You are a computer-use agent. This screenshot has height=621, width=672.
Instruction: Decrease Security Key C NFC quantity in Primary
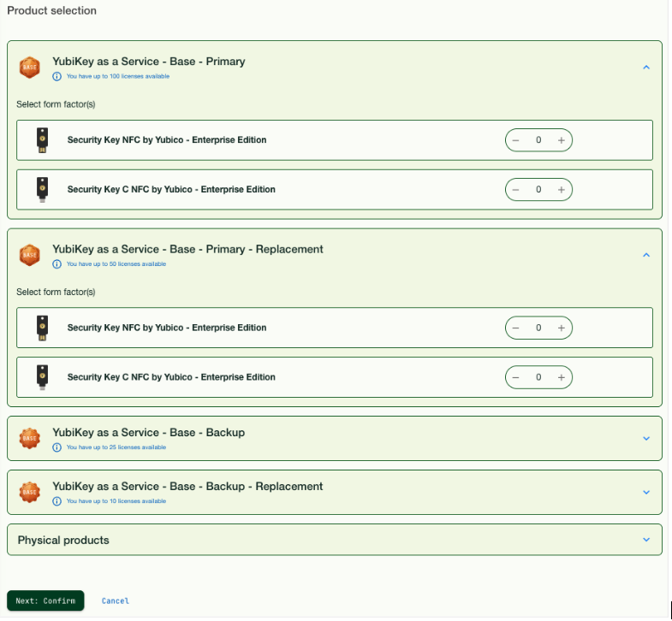click(516, 190)
